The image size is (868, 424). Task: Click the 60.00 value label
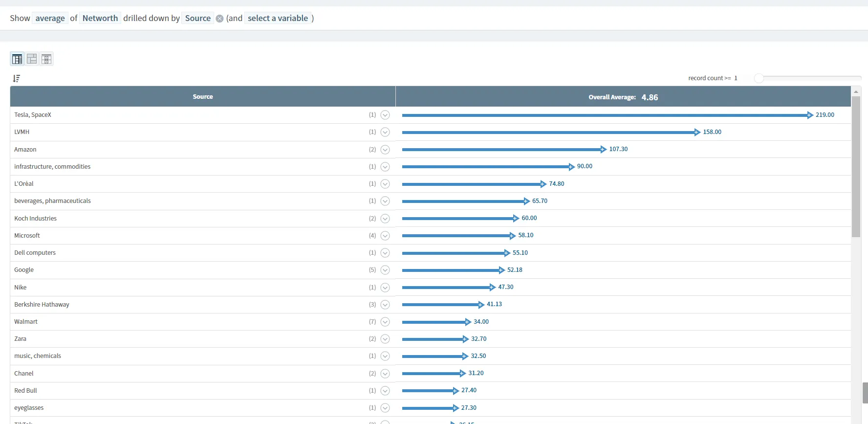529,218
